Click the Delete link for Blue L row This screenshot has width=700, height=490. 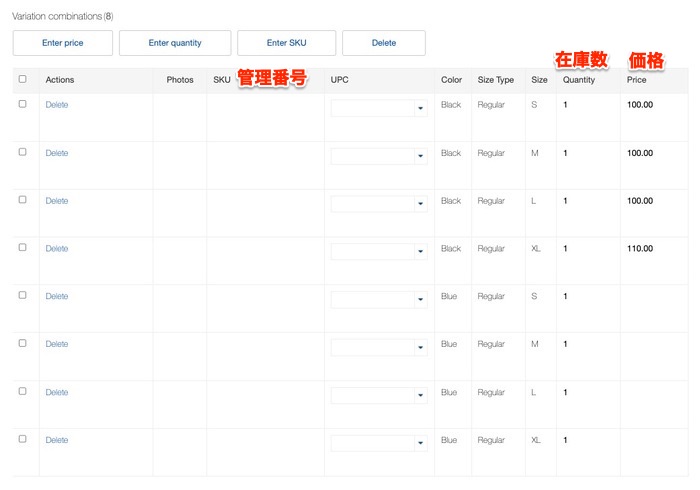click(x=57, y=392)
